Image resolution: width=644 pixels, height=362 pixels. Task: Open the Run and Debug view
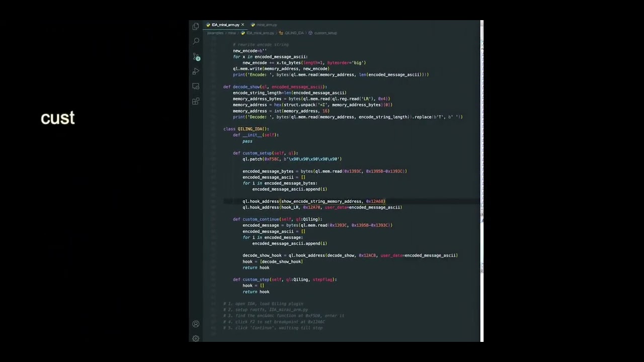(196, 71)
